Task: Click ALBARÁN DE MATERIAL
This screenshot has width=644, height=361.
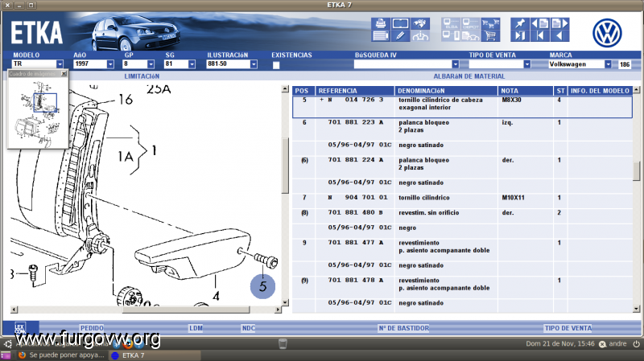Action: (x=469, y=76)
